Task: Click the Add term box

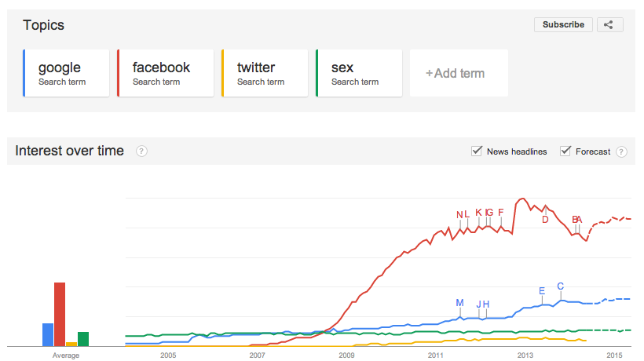Action: 459,74
